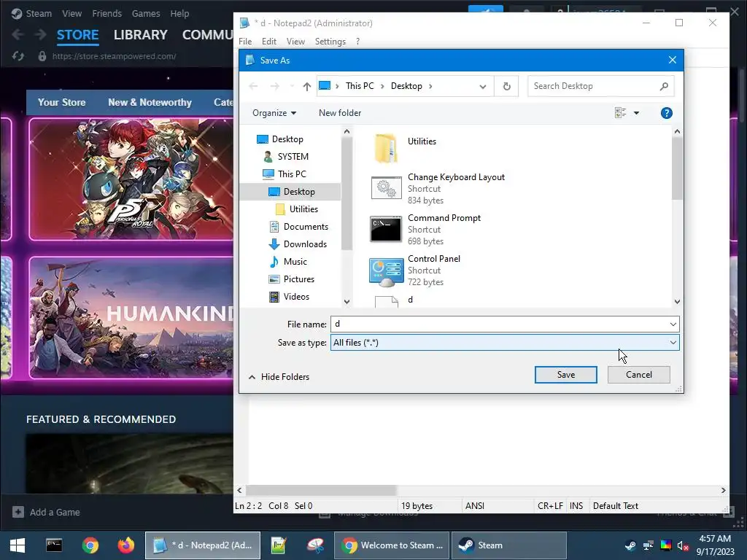This screenshot has width=747, height=560.
Task: Open Pictures in the navigation tree
Action: [x=298, y=279]
